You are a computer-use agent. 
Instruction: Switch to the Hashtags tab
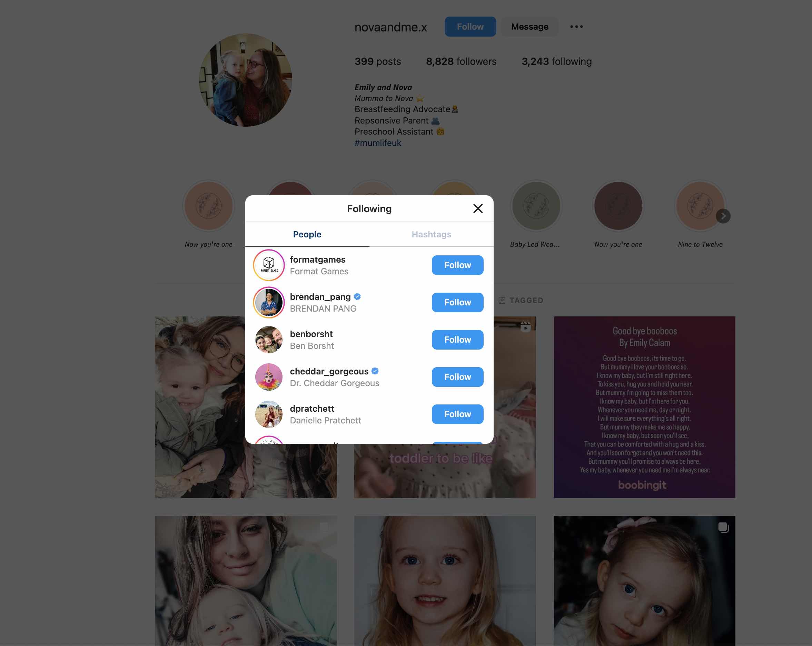click(432, 234)
